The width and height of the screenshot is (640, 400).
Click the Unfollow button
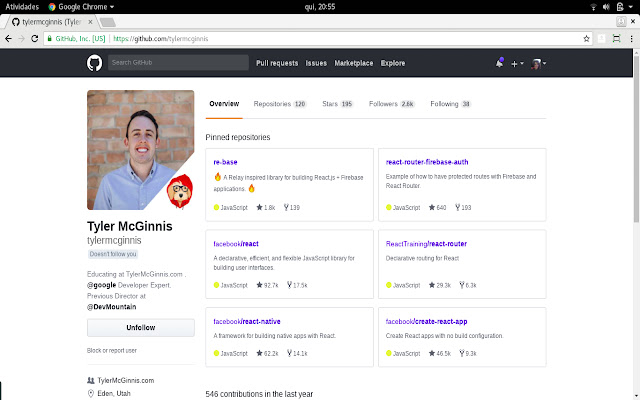141,328
